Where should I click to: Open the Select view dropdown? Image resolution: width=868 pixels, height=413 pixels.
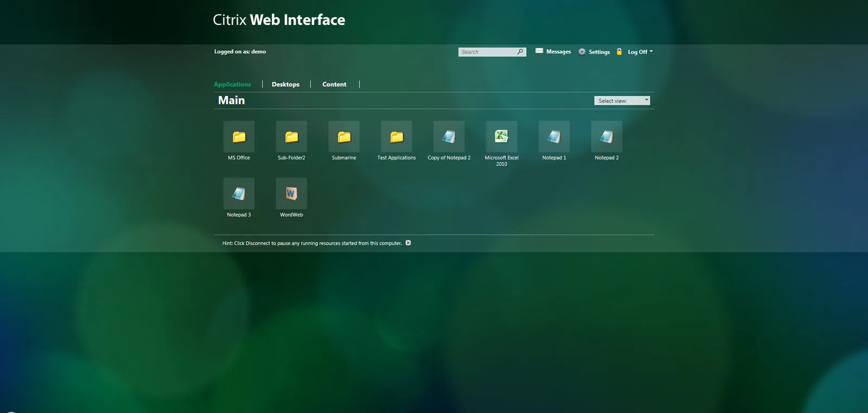(622, 101)
